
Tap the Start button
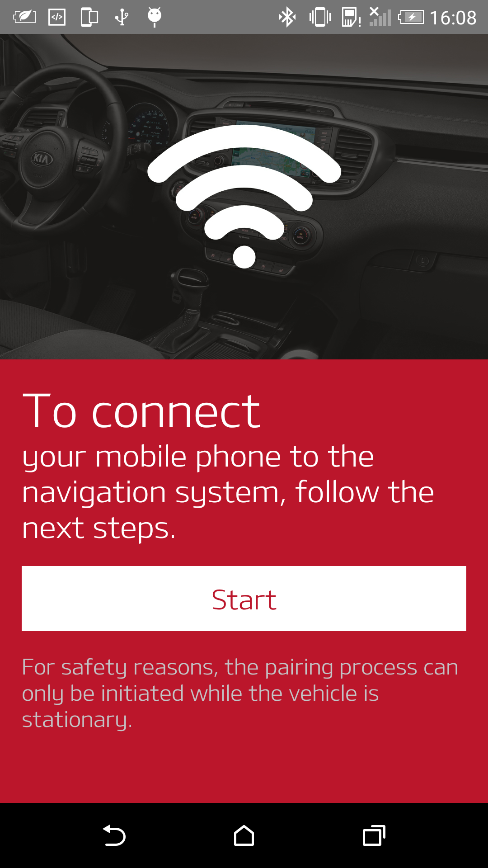point(244,599)
